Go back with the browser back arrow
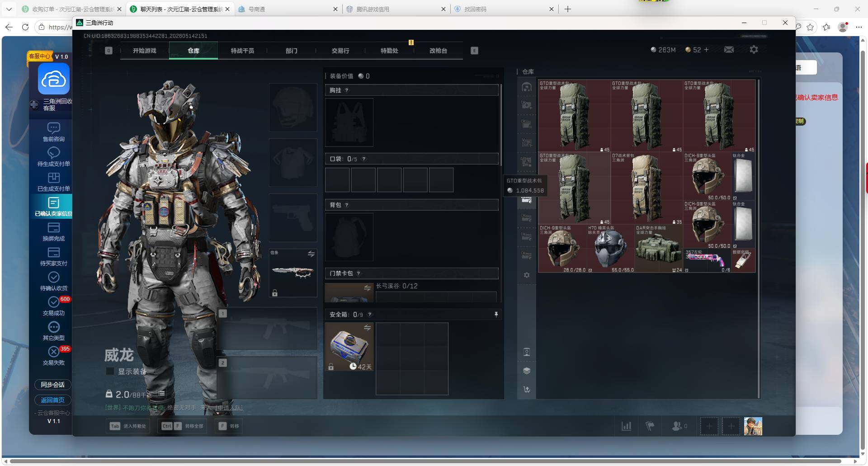This screenshot has height=466, width=868. coord(9,27)
